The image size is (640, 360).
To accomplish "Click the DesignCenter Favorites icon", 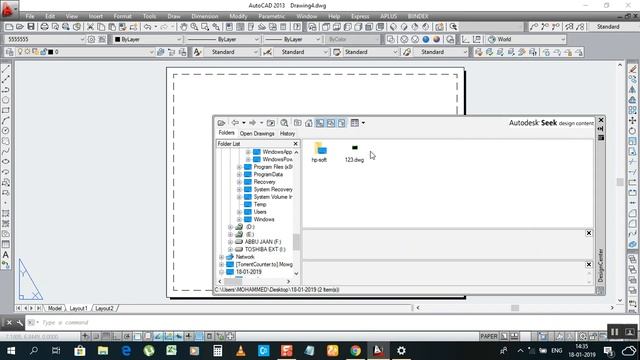I will click(298, 123).
